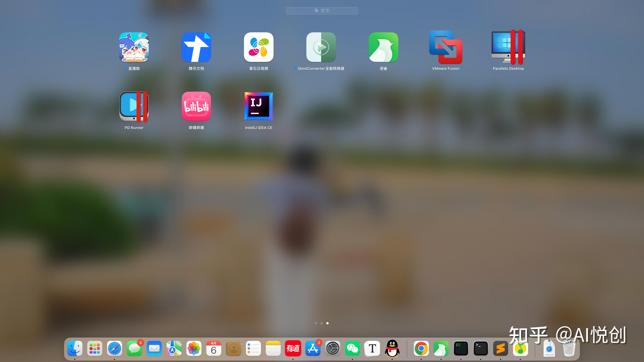
Task: Launch IntelliJ IDEA CE
Action: 258,106
